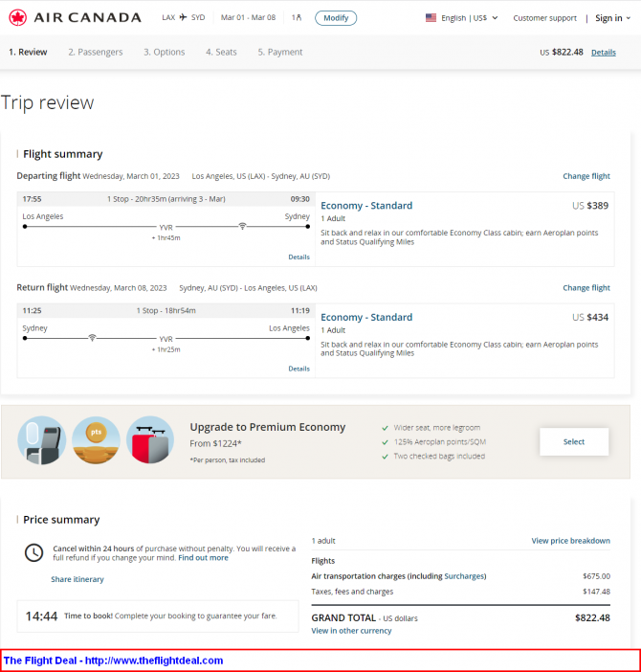Viewport: 641px width, 672px height.
Task: Click the $822.48 grand total amount
Action: click(x=592, y=617)
